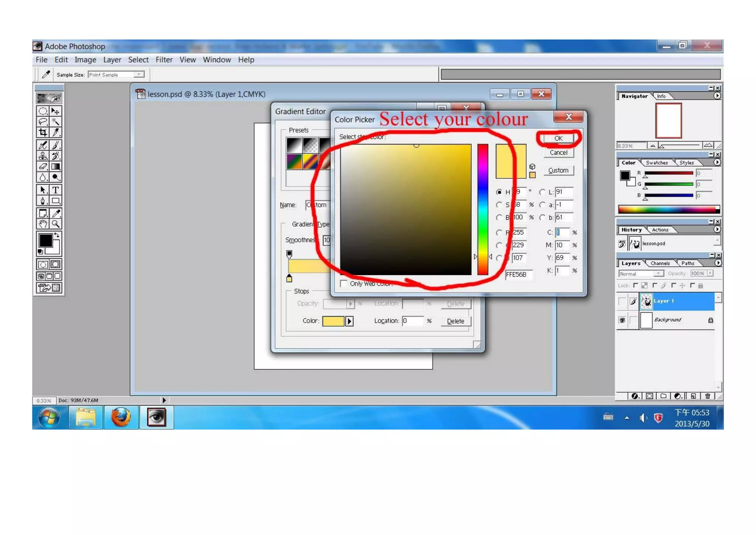Click Custom button in Color Picker
Image resolution: width=756 pixels, height=535 pixels.
pos(559,171)
